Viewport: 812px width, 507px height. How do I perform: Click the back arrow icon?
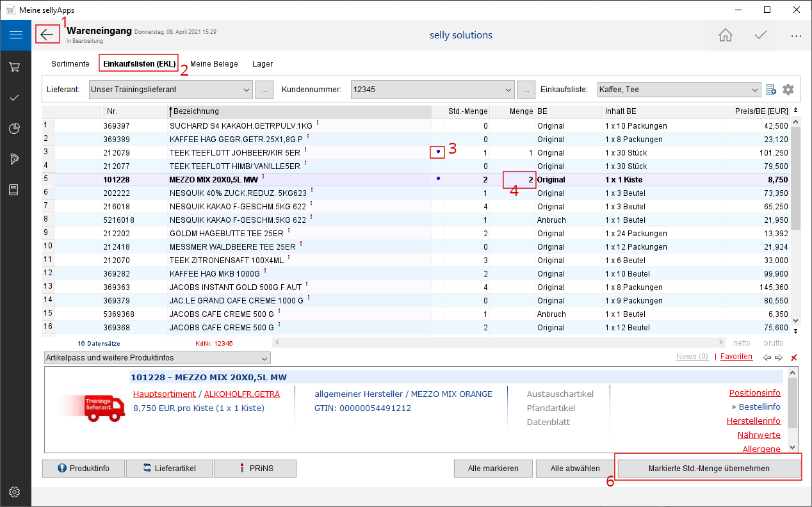click(x=47, y=35)
